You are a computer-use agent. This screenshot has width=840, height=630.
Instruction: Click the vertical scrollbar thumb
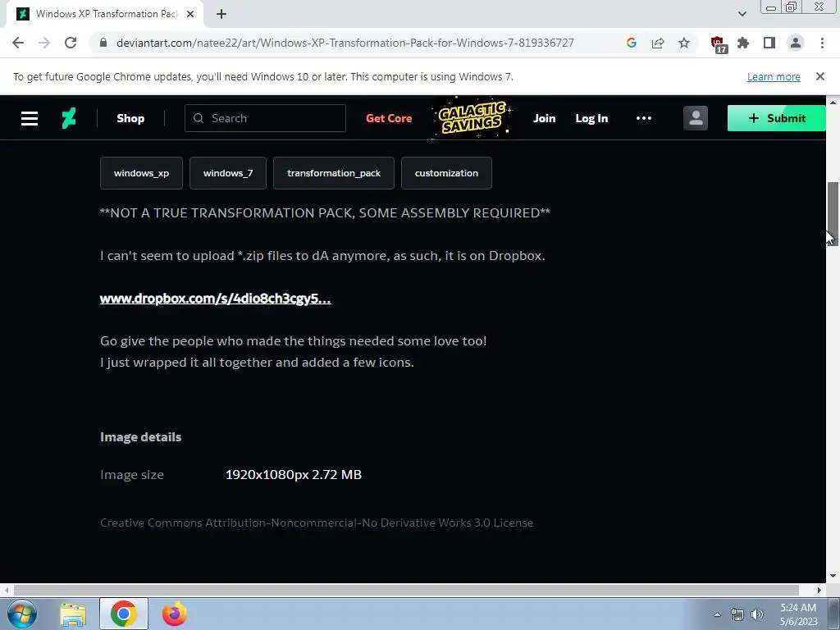(833, 213)
